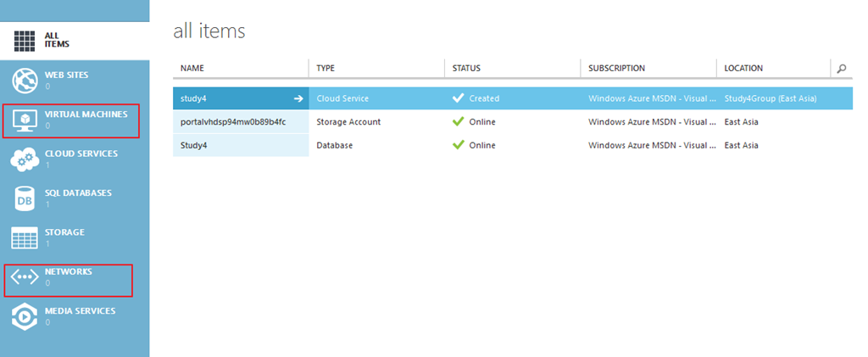868x357 pixels.
Task: Click East Asia in Database row
Action: 741,145
